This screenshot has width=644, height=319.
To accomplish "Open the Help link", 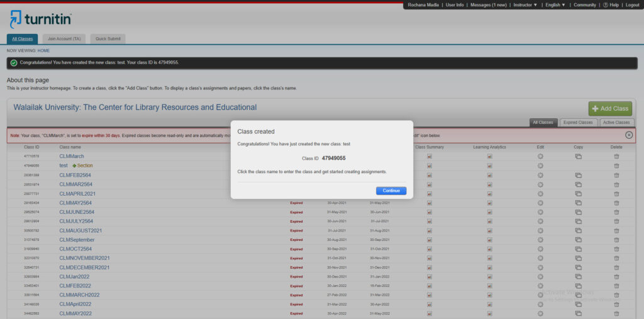I will (x=611, y=5).
